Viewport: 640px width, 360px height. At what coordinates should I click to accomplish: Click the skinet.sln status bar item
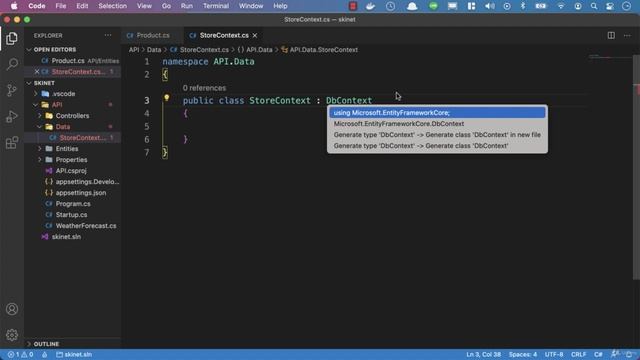coord(74,354)
